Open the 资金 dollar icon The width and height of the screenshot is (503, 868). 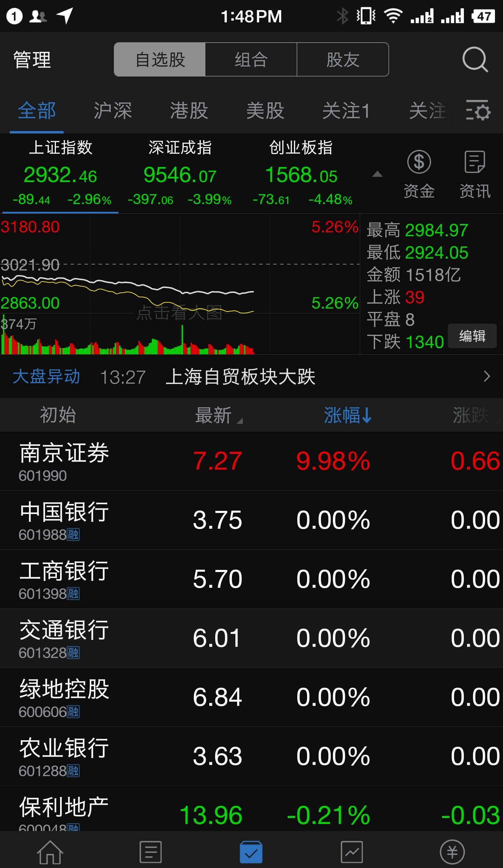pos(419,162)
